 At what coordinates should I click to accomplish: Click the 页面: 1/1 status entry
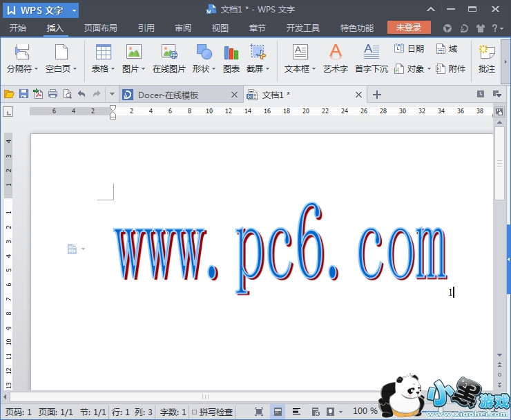(55, 412)
